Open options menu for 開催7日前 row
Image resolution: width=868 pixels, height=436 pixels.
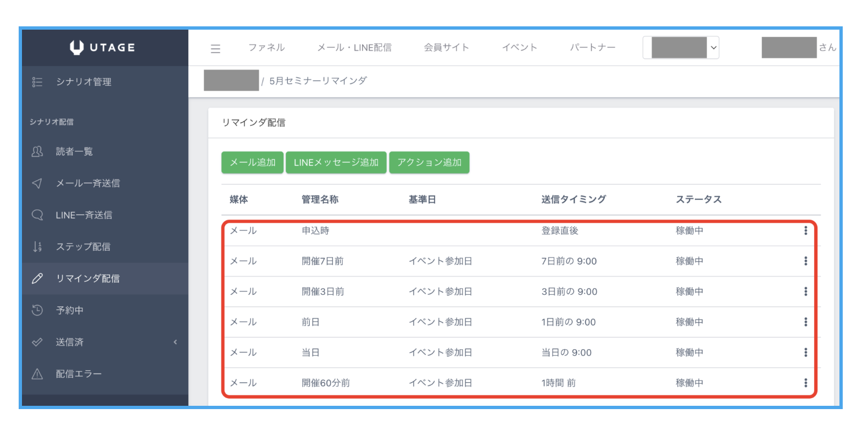click(805, 261)
